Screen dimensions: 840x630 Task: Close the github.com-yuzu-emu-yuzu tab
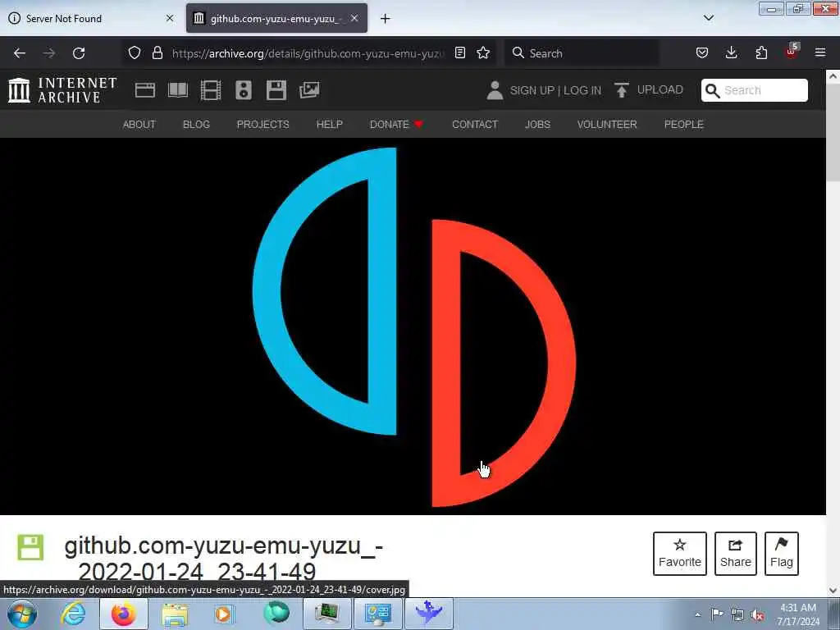coord(354,18)
